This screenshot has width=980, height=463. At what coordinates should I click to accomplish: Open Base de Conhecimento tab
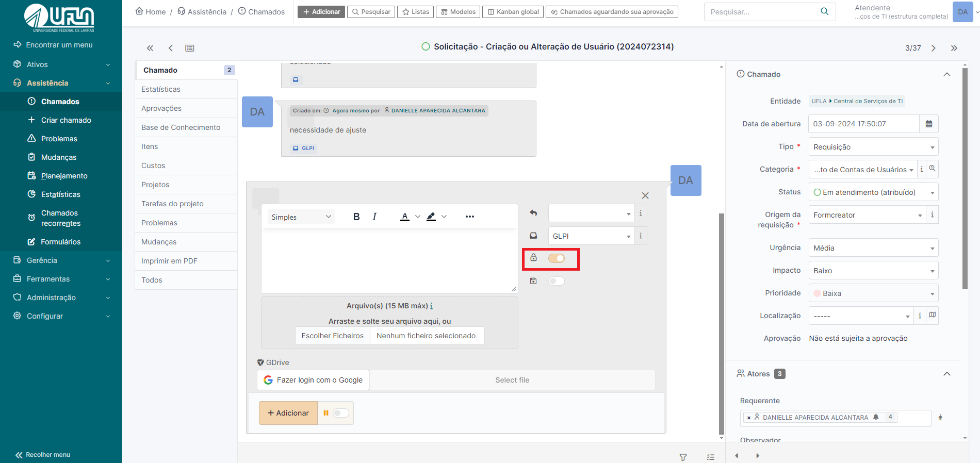click(186, 127)
